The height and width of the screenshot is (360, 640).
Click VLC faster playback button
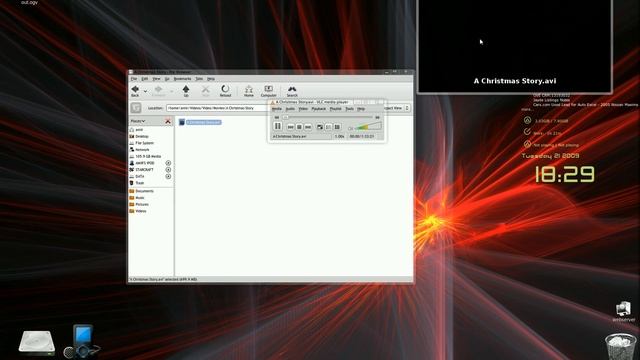(x=378, y=118)
